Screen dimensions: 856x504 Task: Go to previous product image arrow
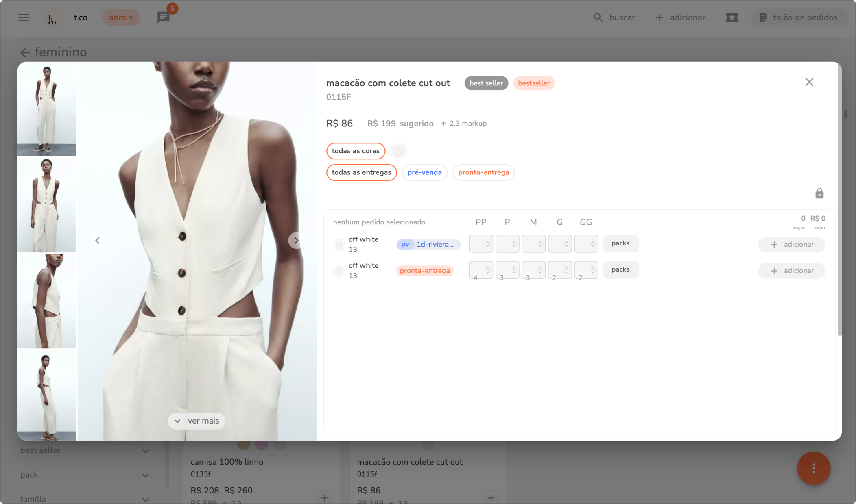tap(98, 241)
